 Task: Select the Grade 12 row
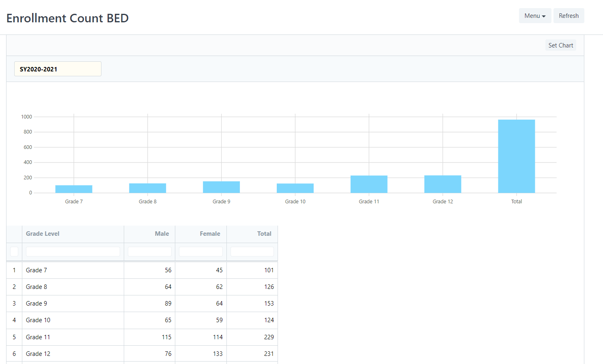73,353
